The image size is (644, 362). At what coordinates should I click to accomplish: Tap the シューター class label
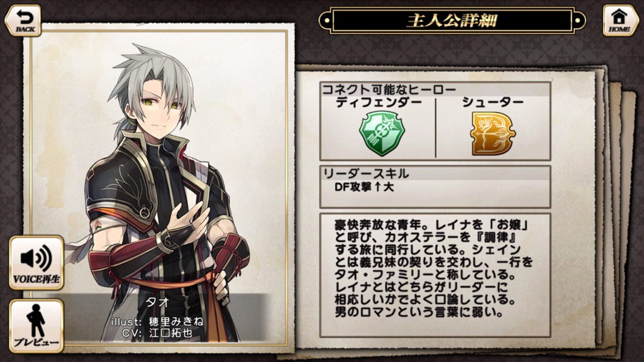click(493, 102)
